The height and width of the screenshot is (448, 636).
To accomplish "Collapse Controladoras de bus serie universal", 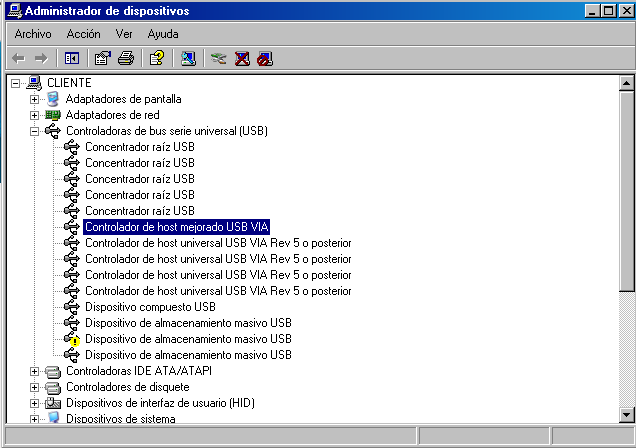I will click(x=34, y=131).
